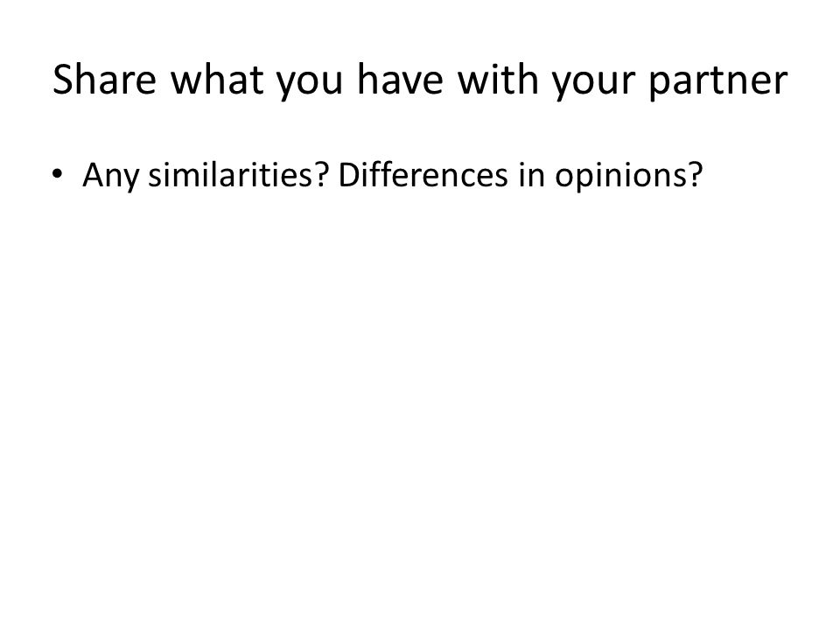Viewport: 840px width, 630px height.
Task: Click the word "in" before "opinions?"
Action: [x=530, y=174]
